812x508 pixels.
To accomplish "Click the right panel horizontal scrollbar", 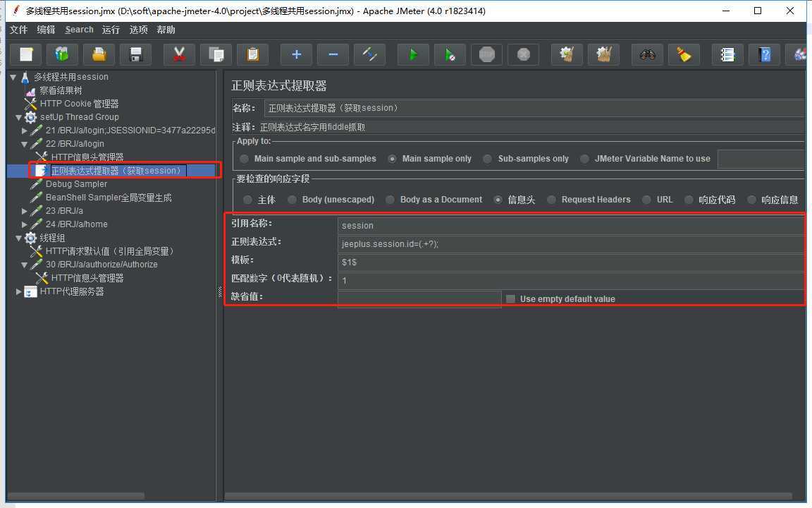I will tap(508, 496).
